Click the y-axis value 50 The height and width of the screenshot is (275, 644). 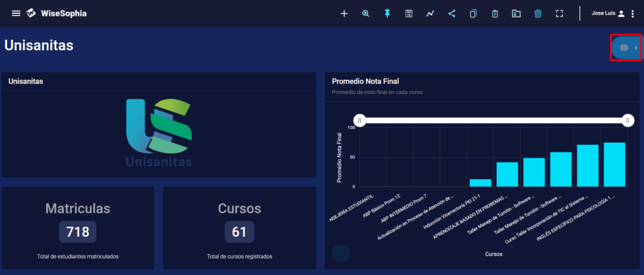[352, 157]
